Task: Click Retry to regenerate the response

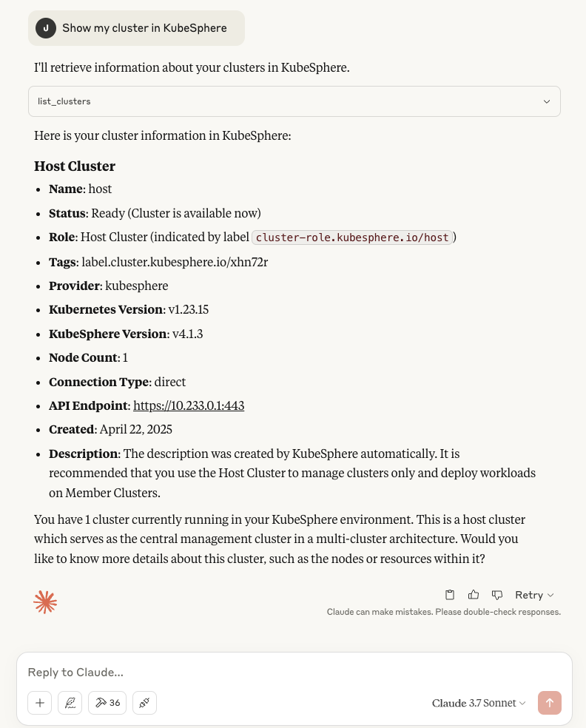Action: pos(529,595)
